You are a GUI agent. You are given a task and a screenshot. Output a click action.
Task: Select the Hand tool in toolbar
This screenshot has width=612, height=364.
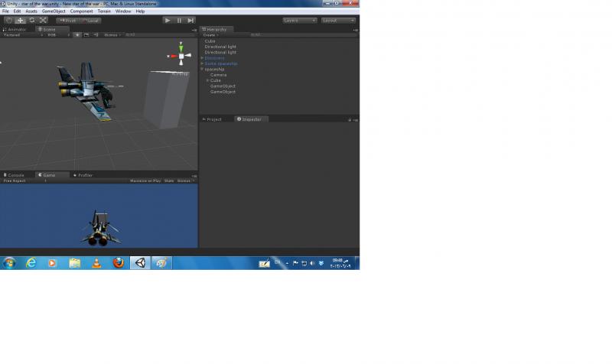click(x=9, y=21)
